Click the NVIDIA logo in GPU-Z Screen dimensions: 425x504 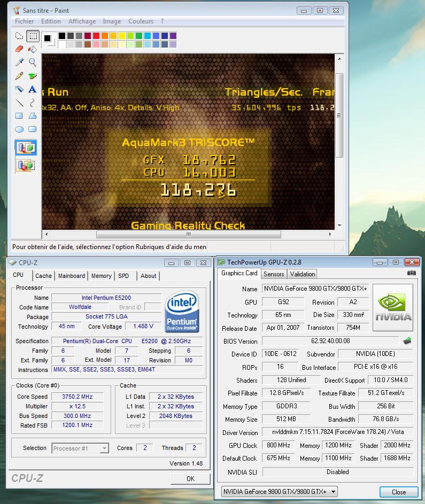pos(393,307)
